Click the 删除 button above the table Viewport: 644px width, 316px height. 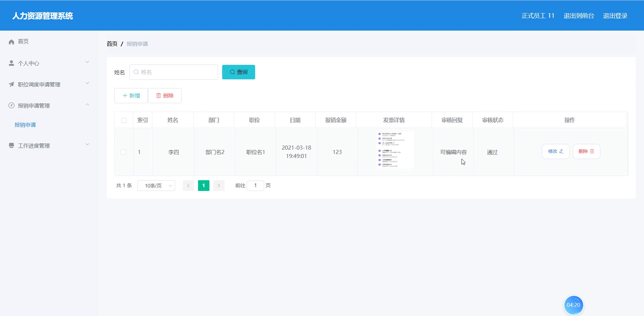(x=165, y=95)
